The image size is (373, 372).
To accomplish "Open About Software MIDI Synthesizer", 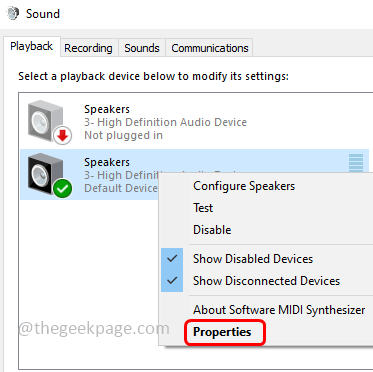I will point(279,310).
